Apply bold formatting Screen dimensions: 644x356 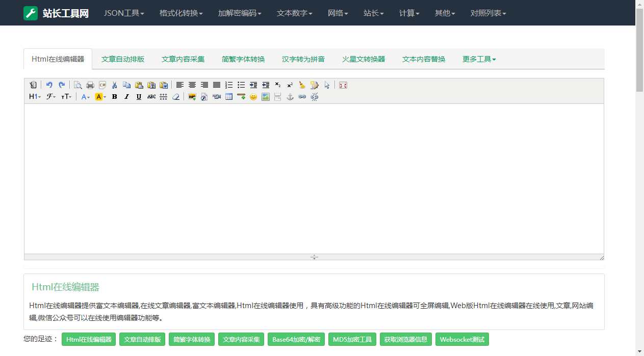pyautogui.click(x=114, y=97)
